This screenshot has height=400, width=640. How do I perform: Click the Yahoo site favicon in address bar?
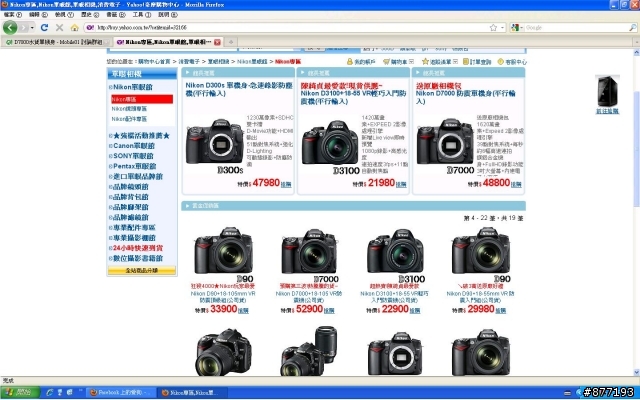tap(90, 27)
